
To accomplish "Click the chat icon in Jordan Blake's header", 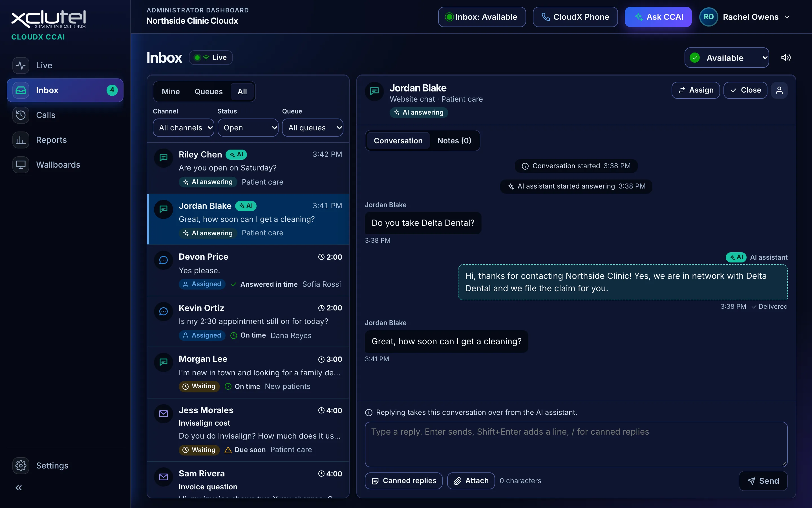I will tap(374, 91).
